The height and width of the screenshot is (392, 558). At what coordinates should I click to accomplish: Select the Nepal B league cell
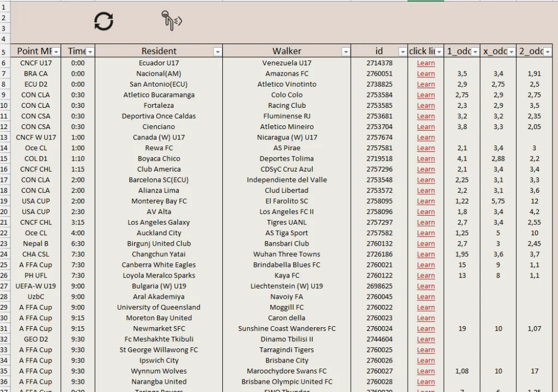[35, 244]
